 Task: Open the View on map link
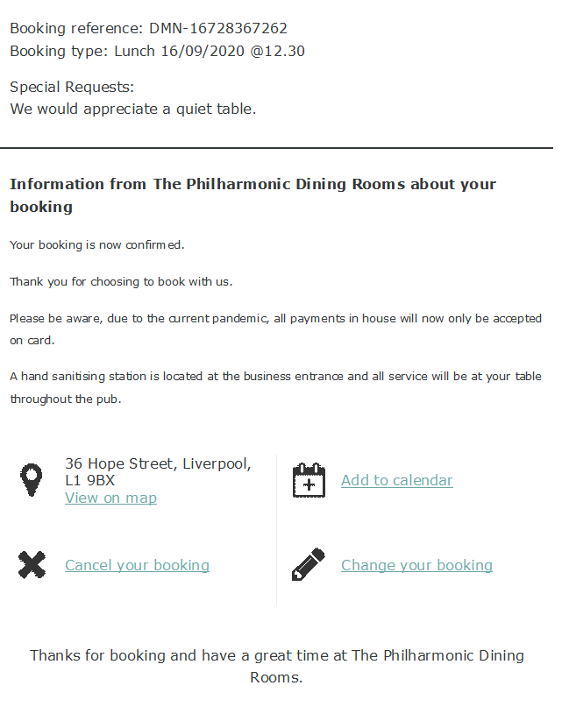[110, 498]
